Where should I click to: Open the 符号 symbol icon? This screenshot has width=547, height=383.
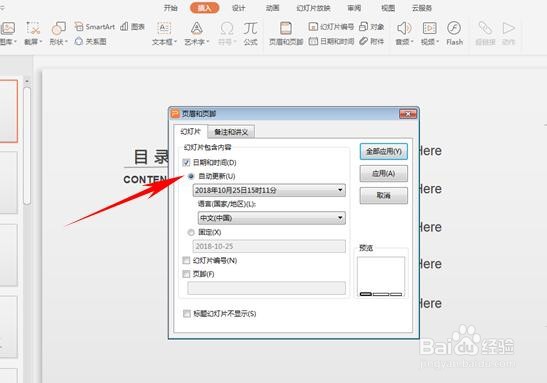[227, 28]
